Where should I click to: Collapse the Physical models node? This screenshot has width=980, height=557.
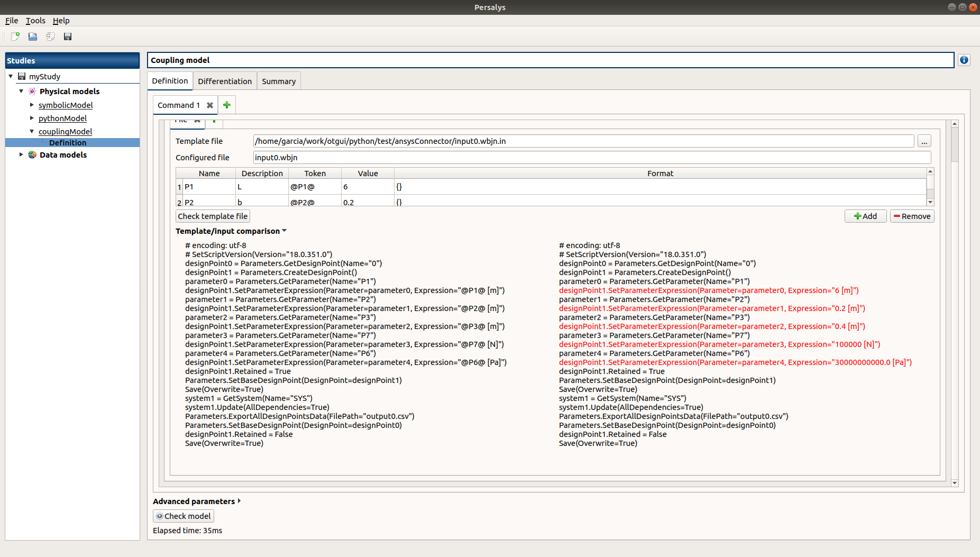(21, 91)
